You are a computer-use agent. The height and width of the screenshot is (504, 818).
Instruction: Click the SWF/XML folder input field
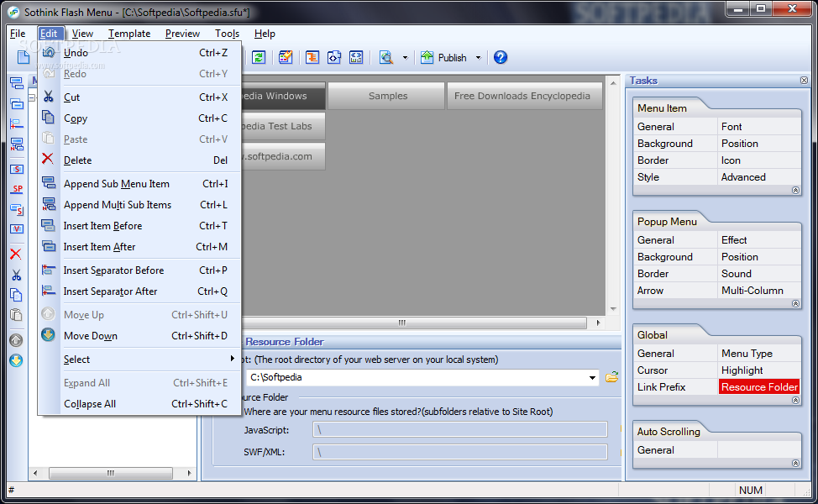pyautogui.click(x=460, y=452)
